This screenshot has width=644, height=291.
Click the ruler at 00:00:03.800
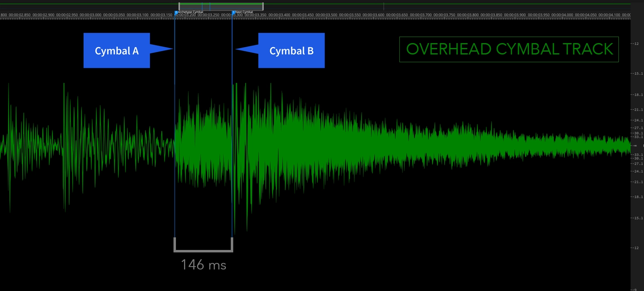click(x=468, y=15)
